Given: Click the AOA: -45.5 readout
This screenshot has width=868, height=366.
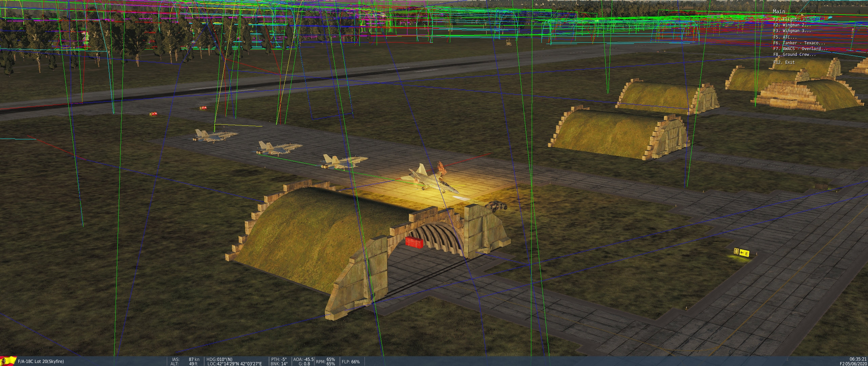Looking at the screenshot, I should [303, 360].
